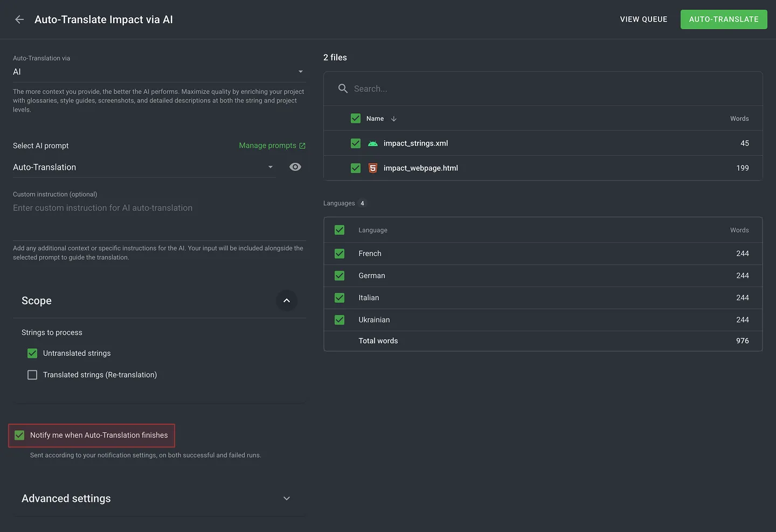Enable Translated strings (Re-translation) checkbox
Viewport: 776px width, 532px height.
[x=32, y=375]
